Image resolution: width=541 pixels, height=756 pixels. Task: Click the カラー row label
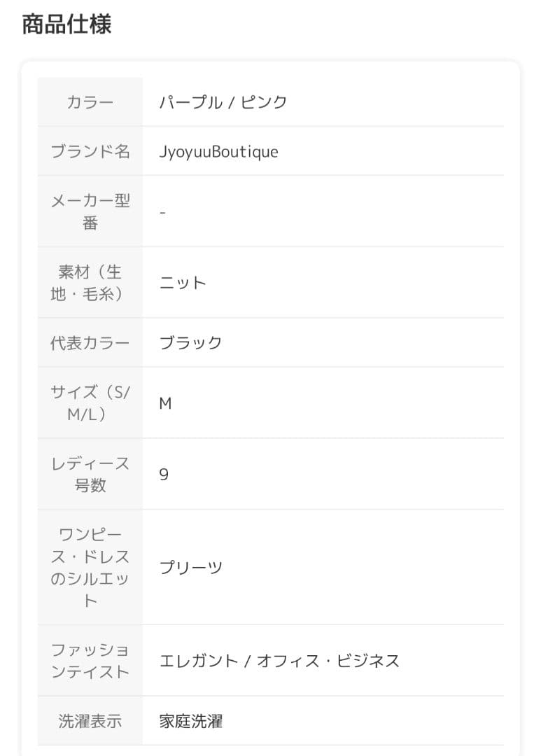[90, 102]
